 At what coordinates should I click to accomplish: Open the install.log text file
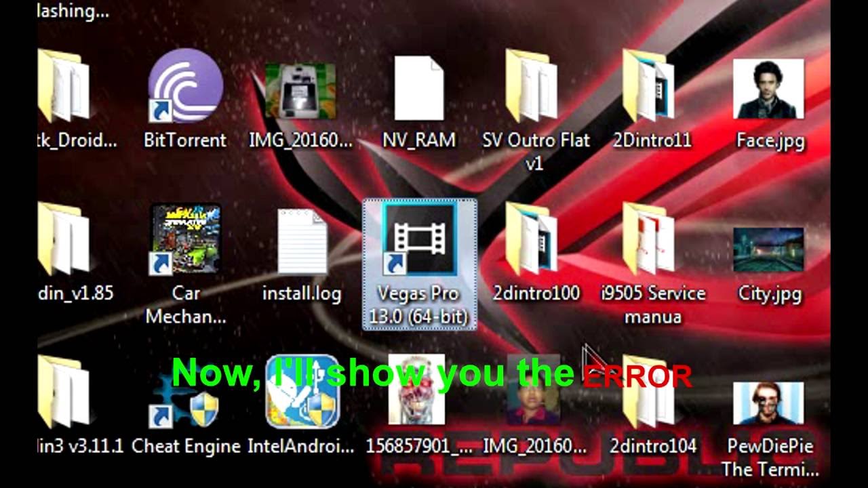tap(302, 256)
